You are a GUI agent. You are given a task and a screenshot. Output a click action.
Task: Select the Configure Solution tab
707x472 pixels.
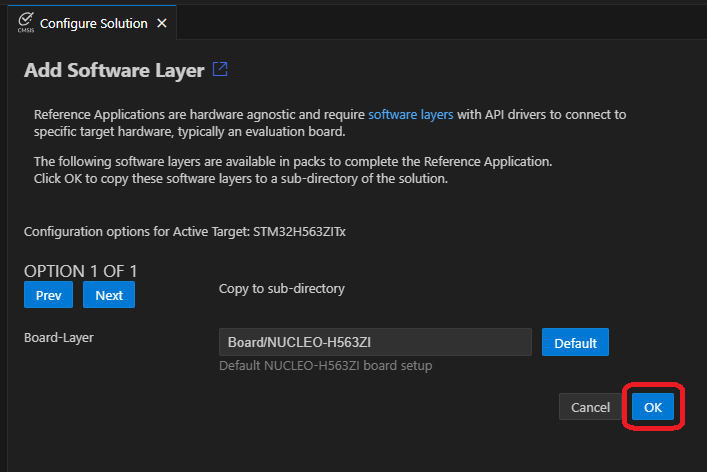point(93,23)
